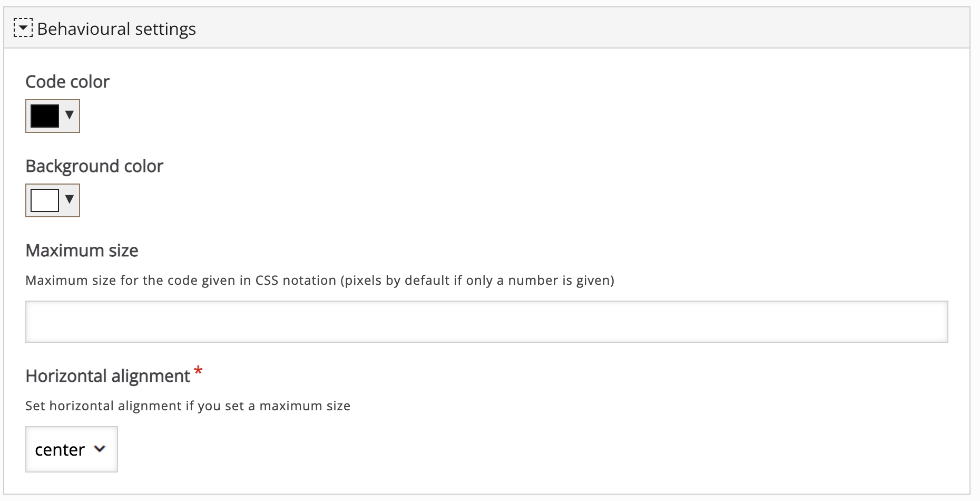
Task: Open the Horizontal alignment dropdown chevron
Action: point(100,449)
